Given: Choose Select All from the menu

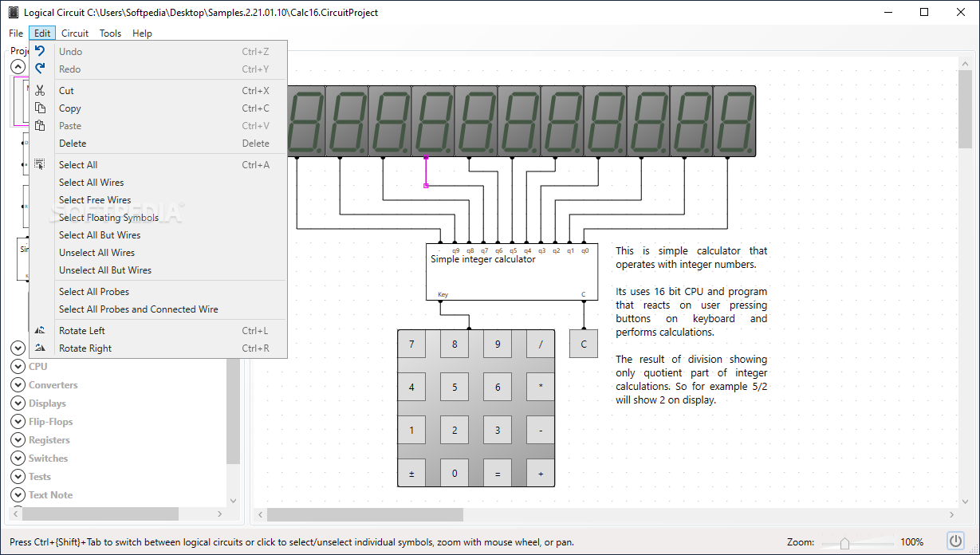Looking at the screenshot, I should (x=158, y=164).
